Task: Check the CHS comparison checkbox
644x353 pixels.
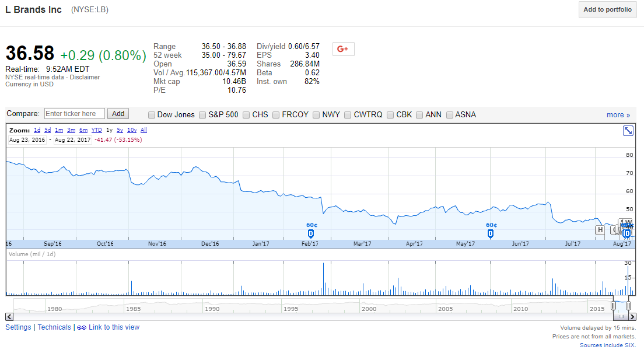Action: (x=246, y=115)
